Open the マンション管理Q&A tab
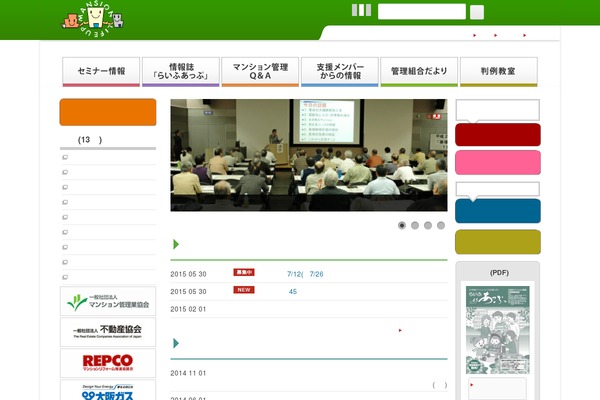 coord(260,72)
